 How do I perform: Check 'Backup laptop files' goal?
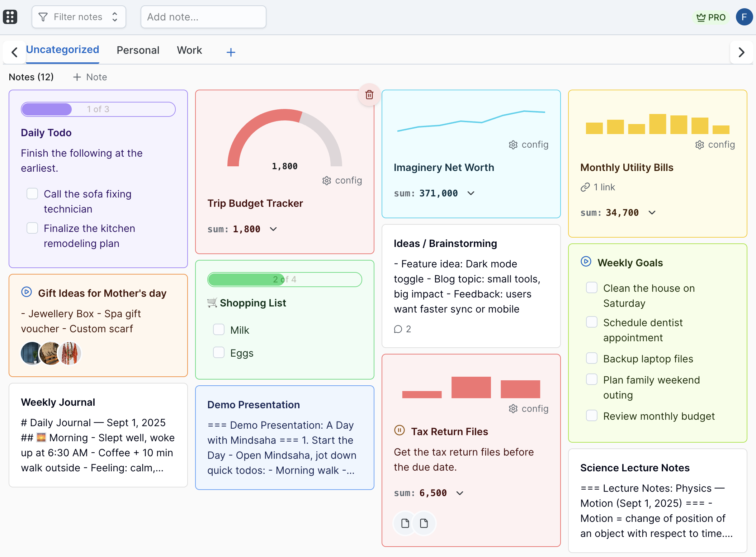(591, 358)
